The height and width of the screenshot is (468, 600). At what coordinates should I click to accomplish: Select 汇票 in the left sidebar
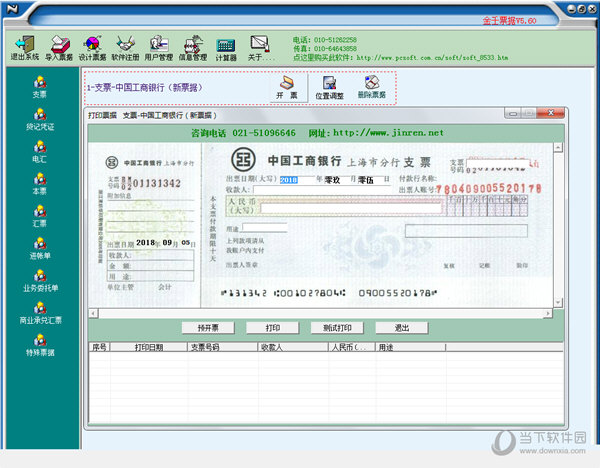pyautogui.click(x=40, y=216)
